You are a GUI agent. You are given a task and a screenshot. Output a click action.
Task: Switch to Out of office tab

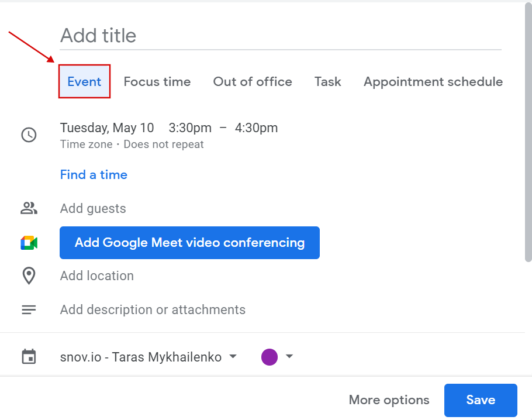253,81
